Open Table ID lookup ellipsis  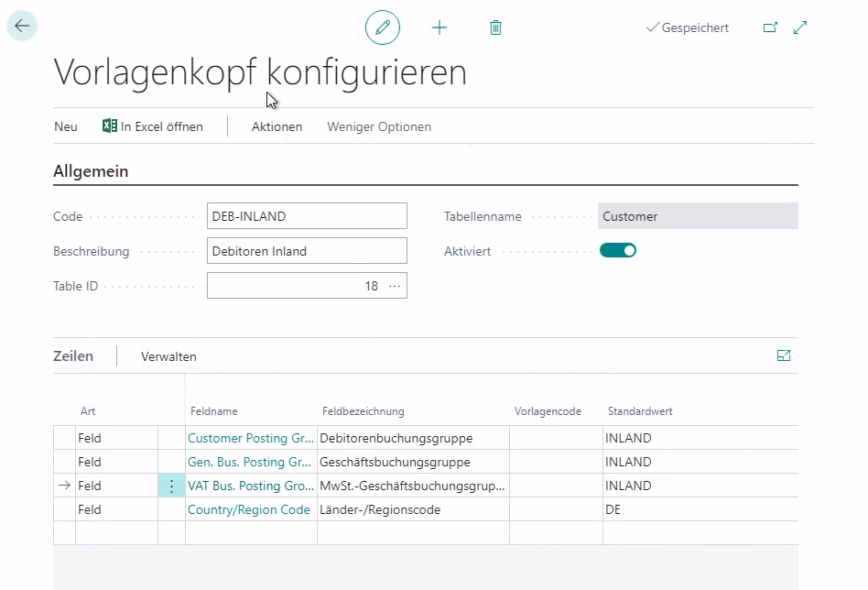[395, 286]
